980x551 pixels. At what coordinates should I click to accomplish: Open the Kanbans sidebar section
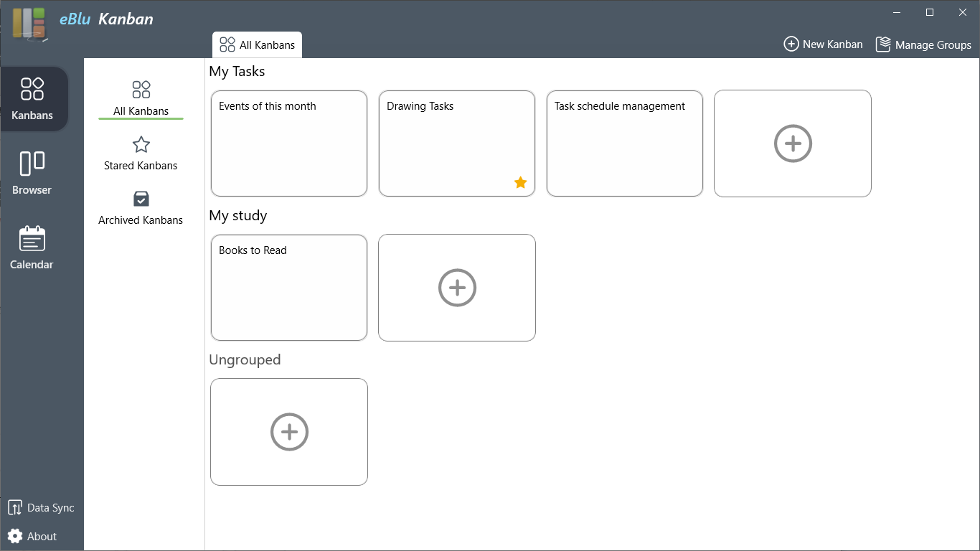click(33, 99)
